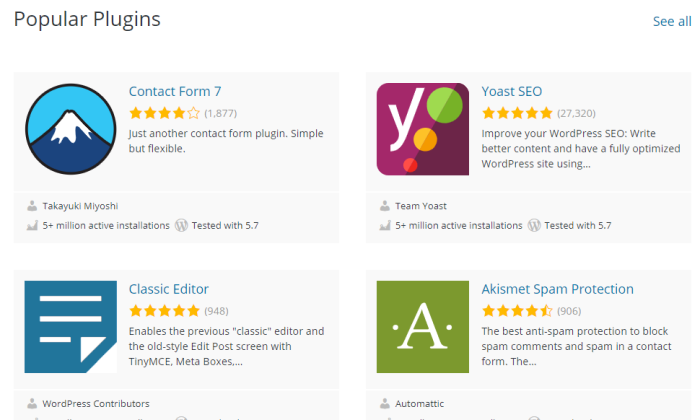The width and height of the screenshot is (700, 420).
Task: Click the (906) ratings count
Action: coord(569,311)
